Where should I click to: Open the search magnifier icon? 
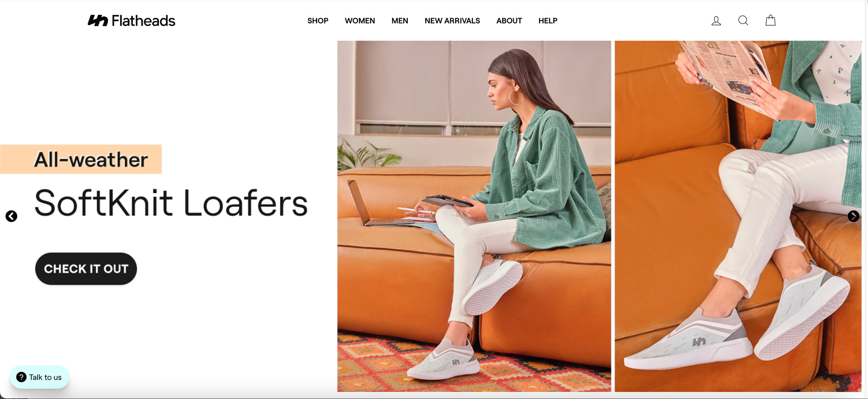click(x=743, y=20)
